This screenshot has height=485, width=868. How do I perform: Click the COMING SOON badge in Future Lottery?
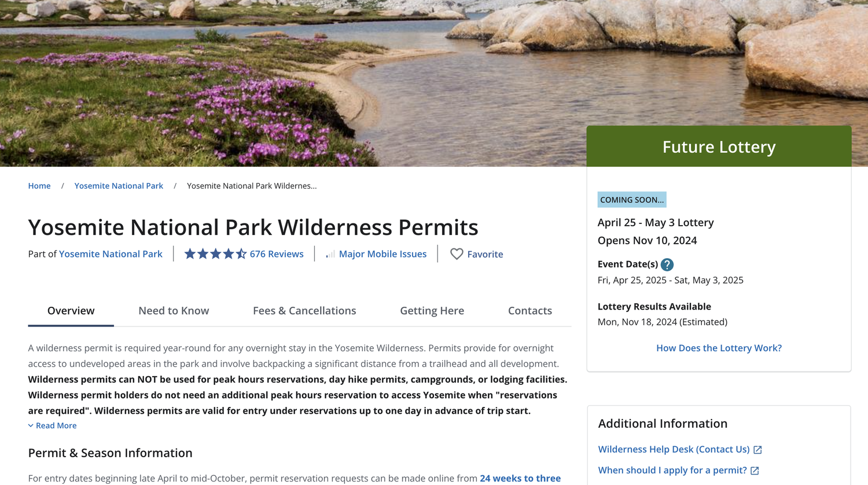tap(632, 199)
